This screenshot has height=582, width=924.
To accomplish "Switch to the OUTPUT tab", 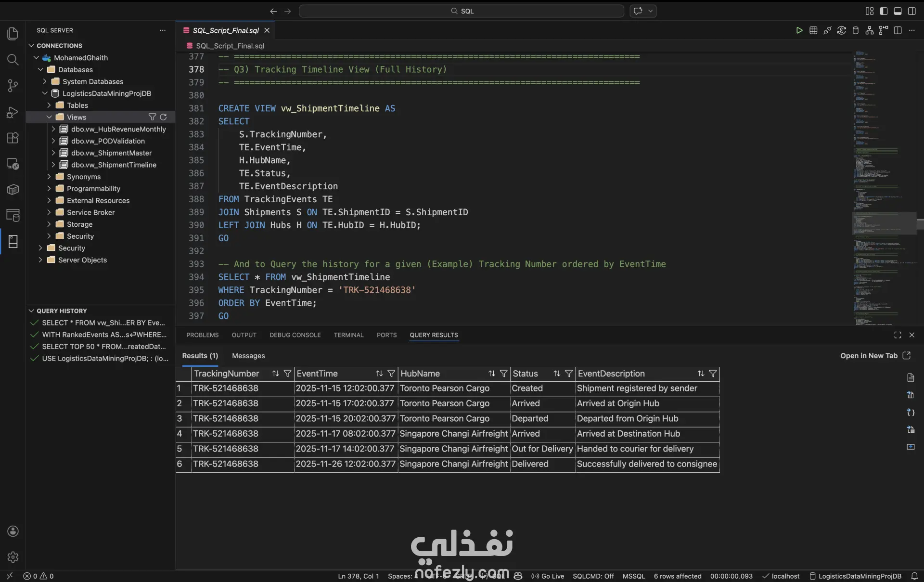I will 244,335.
